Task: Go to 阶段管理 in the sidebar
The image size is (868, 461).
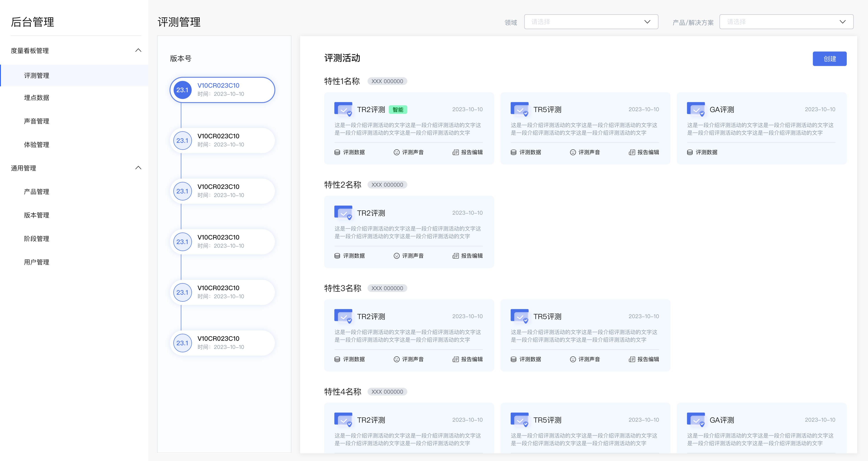Action: point(36,239)
